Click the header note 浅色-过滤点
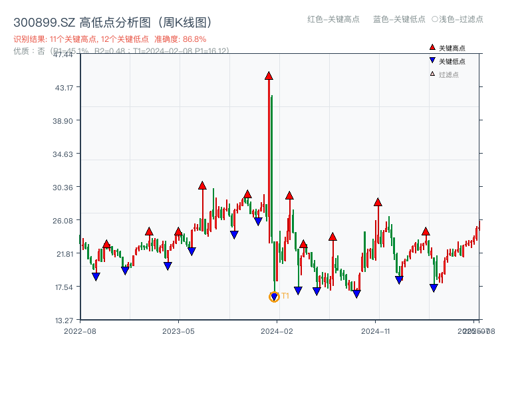This screenshot has width=532, height=399. point(458,19)
